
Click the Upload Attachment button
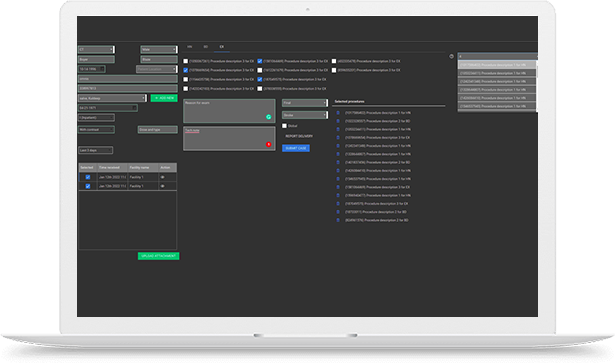(158, 256)
